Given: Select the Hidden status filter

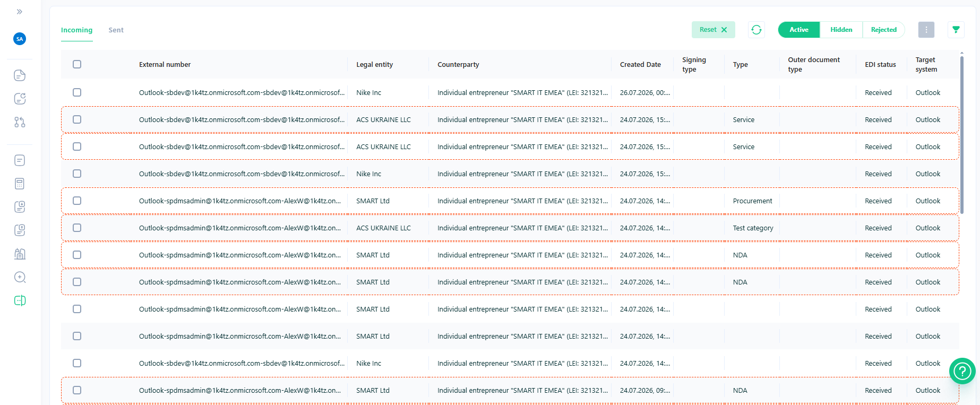Looking at the screenshot, I should click(841, 30).
